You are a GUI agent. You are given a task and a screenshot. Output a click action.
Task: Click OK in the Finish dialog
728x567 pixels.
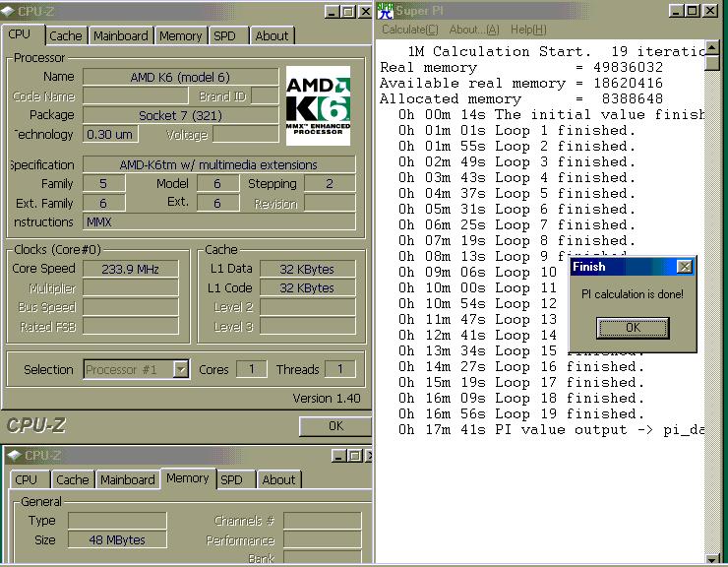tap(633, 328)
